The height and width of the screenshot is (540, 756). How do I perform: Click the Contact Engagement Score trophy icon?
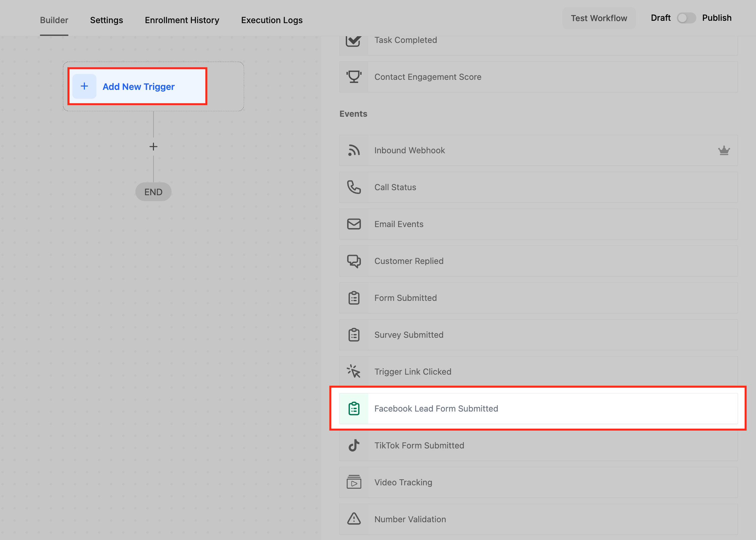coord(354,77)
